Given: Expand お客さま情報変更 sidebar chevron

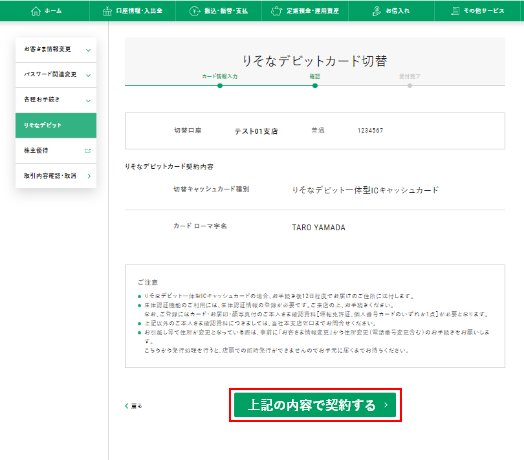Looking at the screenshot, I should click(x=88, y=50).
